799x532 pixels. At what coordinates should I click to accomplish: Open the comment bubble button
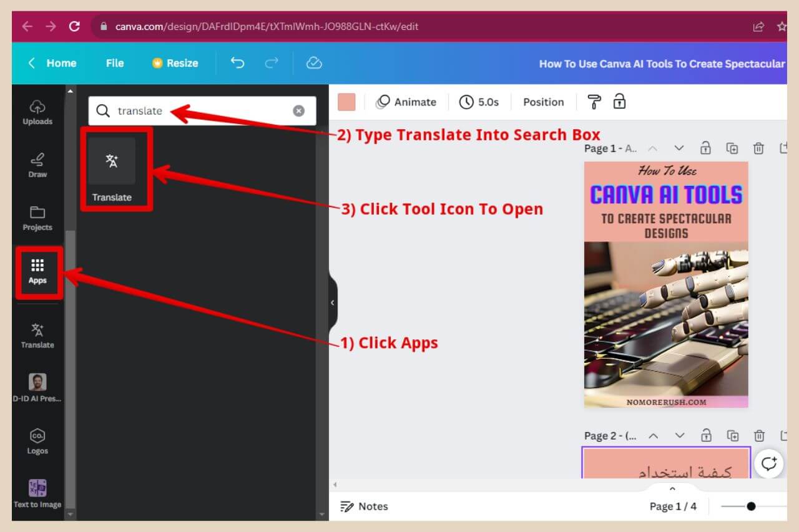tap(769, 463)
